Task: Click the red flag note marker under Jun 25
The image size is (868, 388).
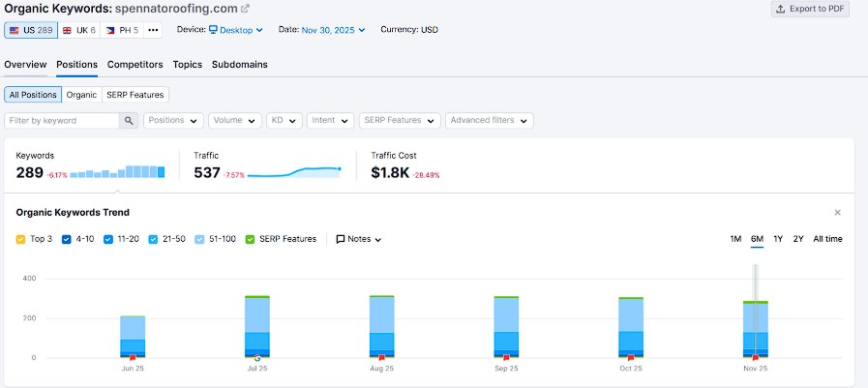Action: pos(133,358)
